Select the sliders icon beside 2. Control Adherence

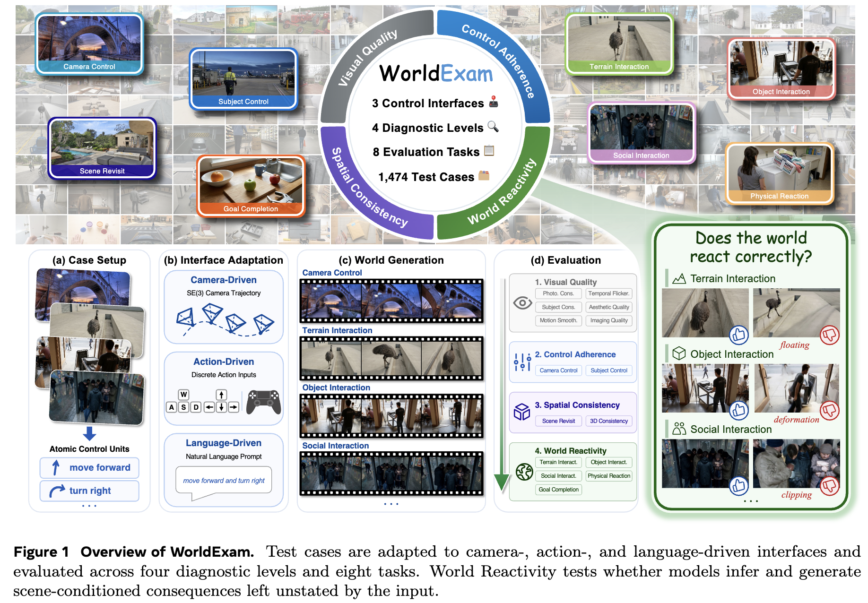522,362
